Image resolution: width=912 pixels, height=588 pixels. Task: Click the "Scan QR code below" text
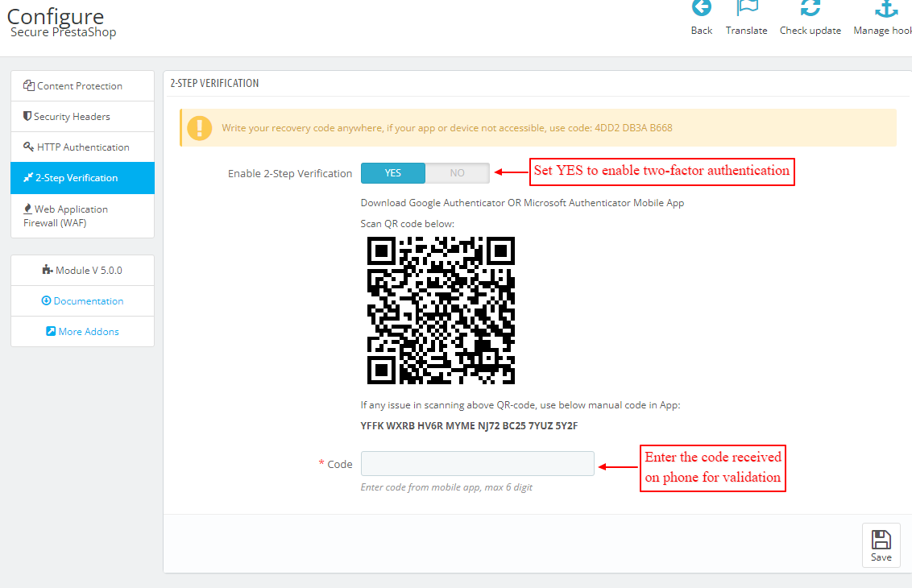click(407, 224)
